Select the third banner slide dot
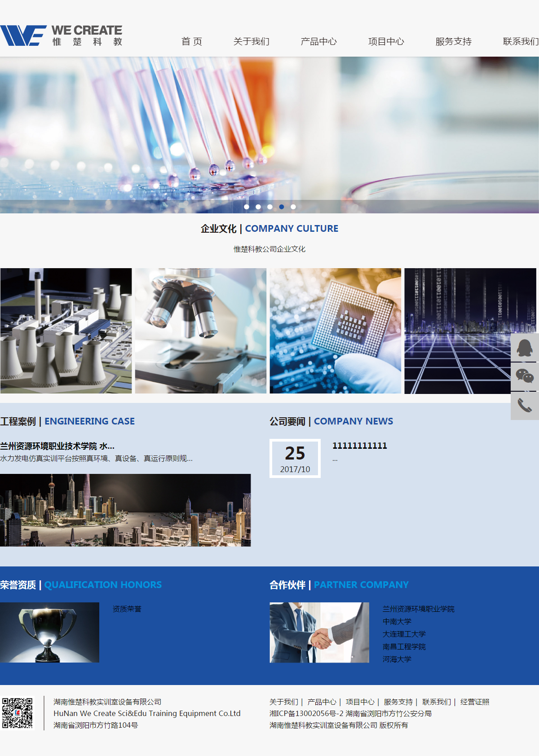 point(270,207)
